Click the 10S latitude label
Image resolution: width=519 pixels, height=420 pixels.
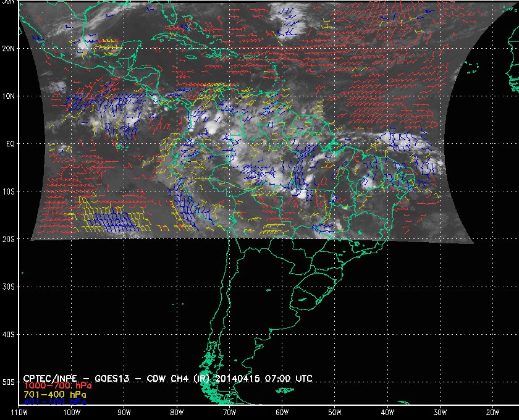(8, 191)
